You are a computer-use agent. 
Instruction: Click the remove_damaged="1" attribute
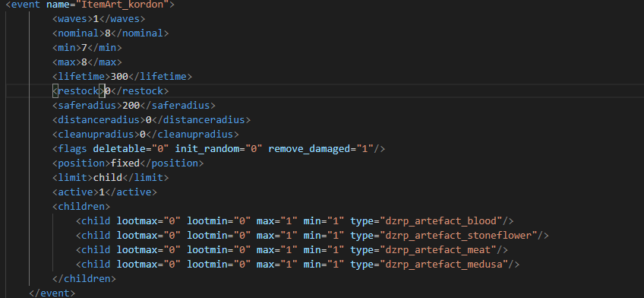pos(321,149)
